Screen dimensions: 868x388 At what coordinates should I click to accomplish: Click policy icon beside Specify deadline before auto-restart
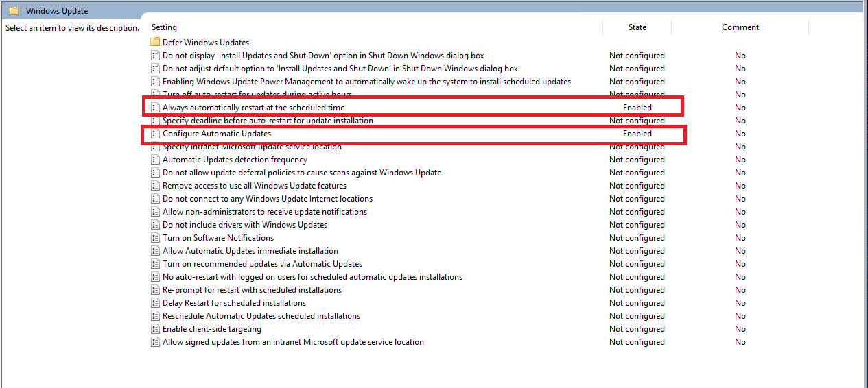pos(155,121)
